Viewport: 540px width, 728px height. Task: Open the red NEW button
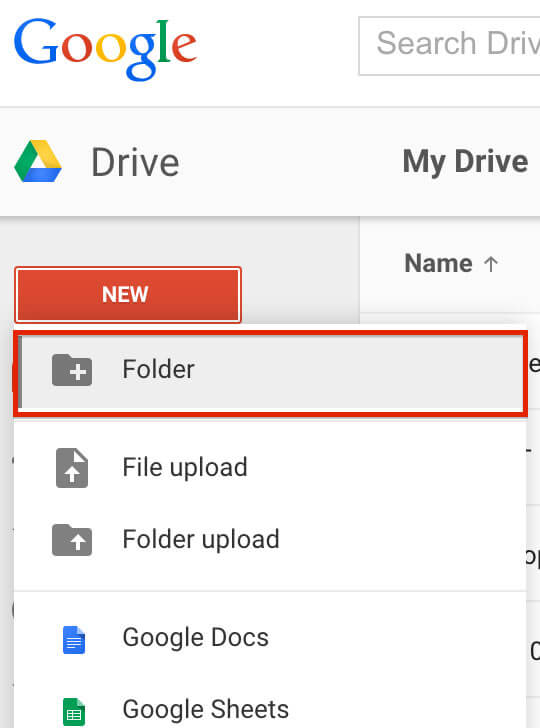128,294
